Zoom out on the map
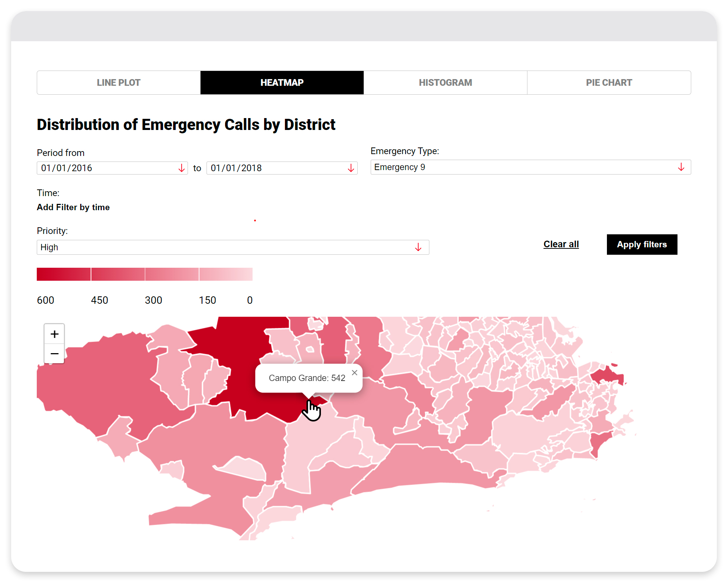Screen dimensions: 728x583 click(x=55, y=354)
